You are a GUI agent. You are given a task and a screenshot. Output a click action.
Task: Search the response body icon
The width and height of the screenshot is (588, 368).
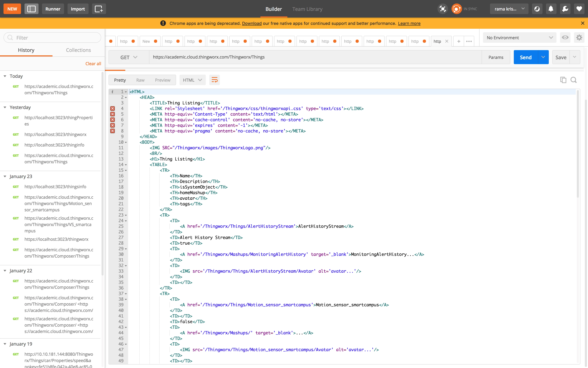tap(574, 80)
